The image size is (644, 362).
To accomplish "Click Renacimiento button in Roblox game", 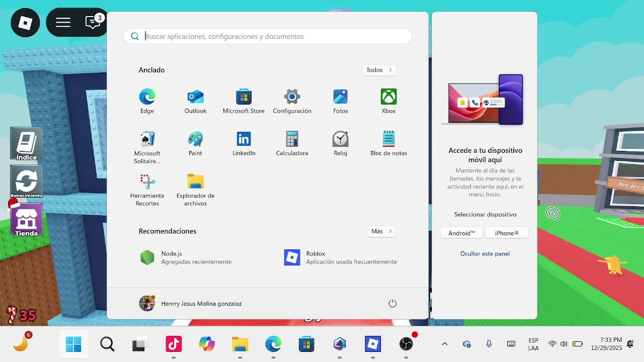I will [x=26, y=183].
